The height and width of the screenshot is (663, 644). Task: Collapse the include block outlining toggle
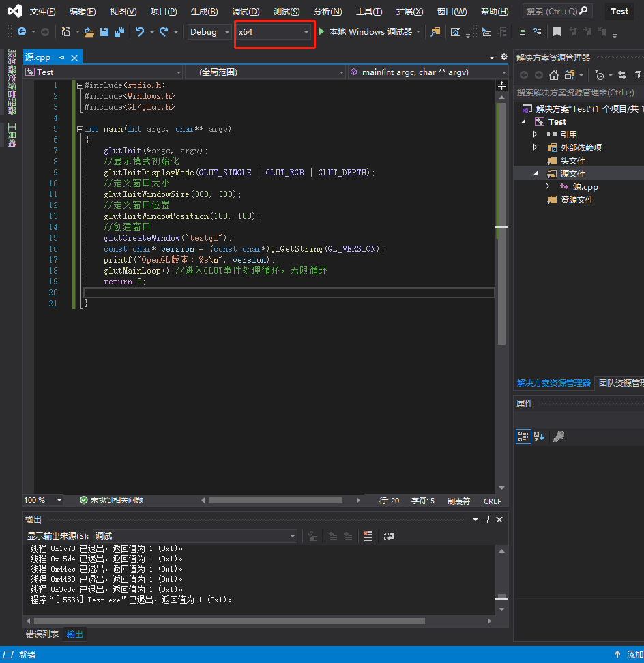tap(80, 85)
